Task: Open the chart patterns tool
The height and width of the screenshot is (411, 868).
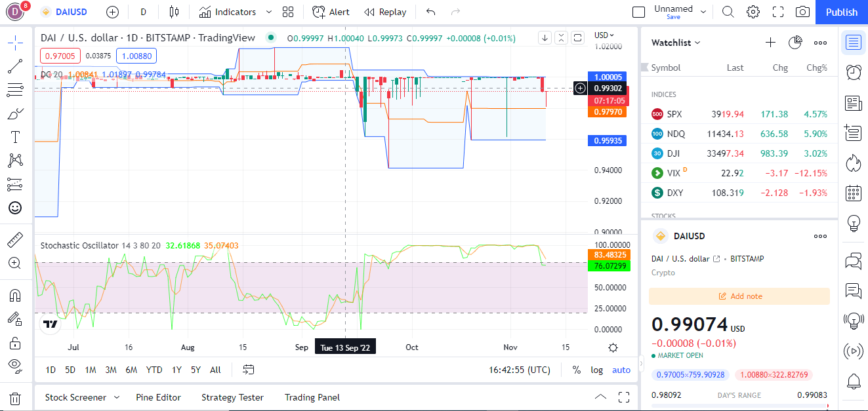Action: pyautogui.click(x=15, y=161)
